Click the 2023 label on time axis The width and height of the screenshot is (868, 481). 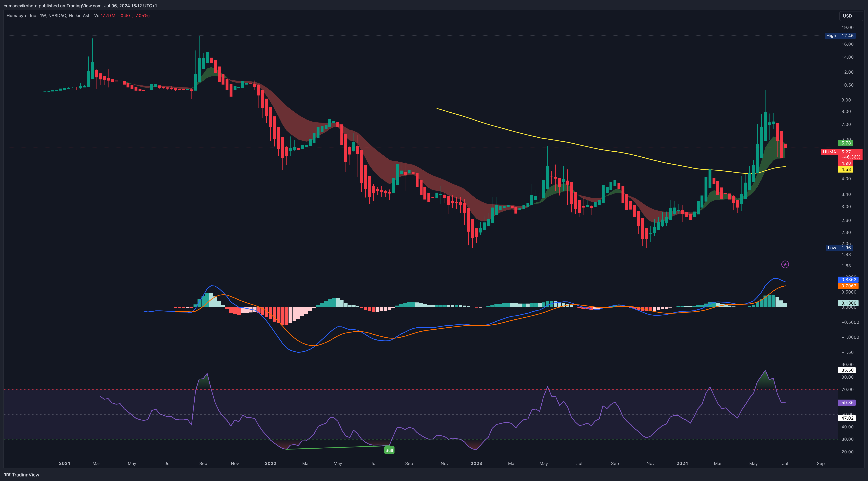coord(476,464)
